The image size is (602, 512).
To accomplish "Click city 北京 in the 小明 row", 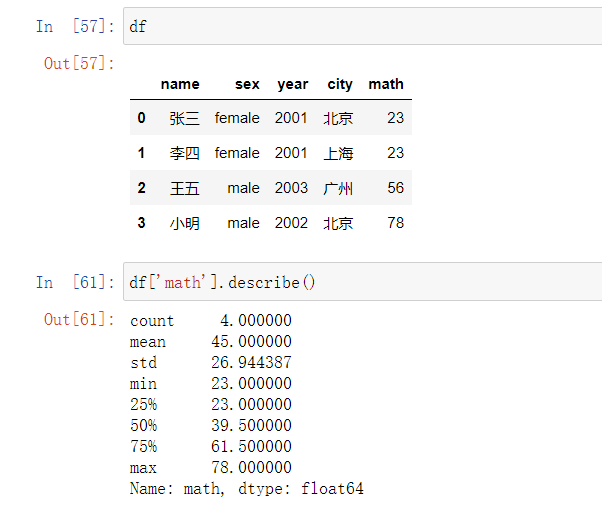I will [338, 223].
